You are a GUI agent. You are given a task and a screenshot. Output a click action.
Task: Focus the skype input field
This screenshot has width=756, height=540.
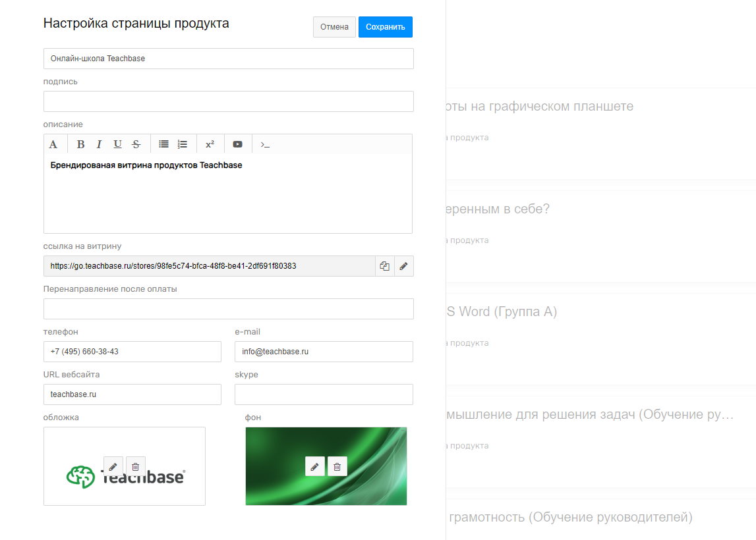tap(324, 394)
